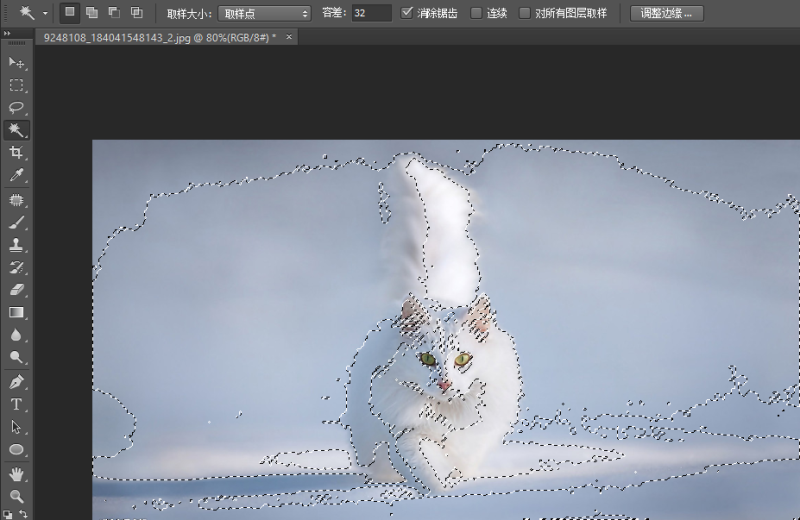This screenshot has height=520, width=800.
Task: Select the Ellipse shape tool
Action: [16, 449]
